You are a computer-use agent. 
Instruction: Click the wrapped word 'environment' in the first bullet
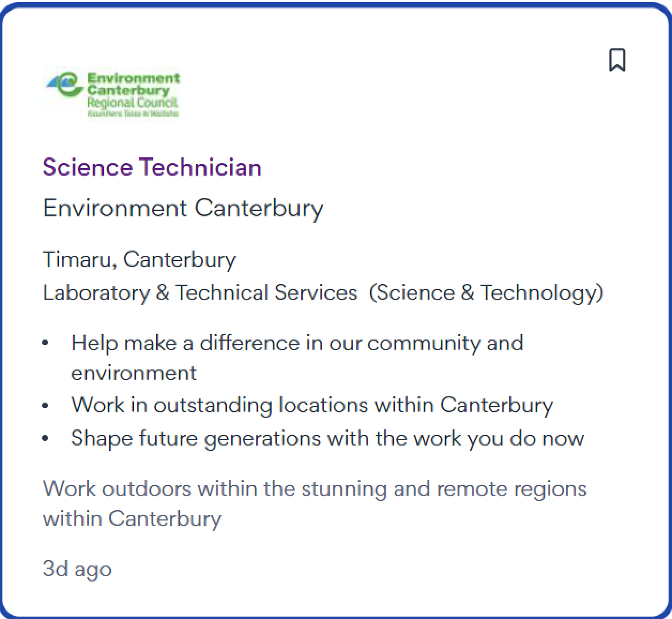click(134, 373)
